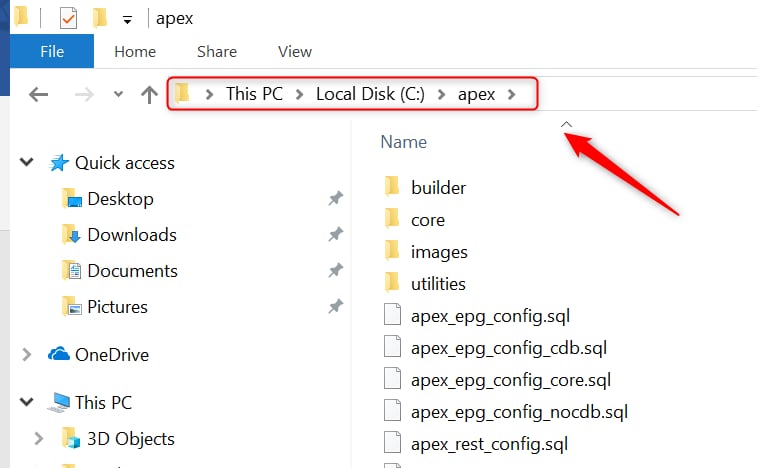
Task: Open the Recent locations dropdown
Action: point(118,95)
